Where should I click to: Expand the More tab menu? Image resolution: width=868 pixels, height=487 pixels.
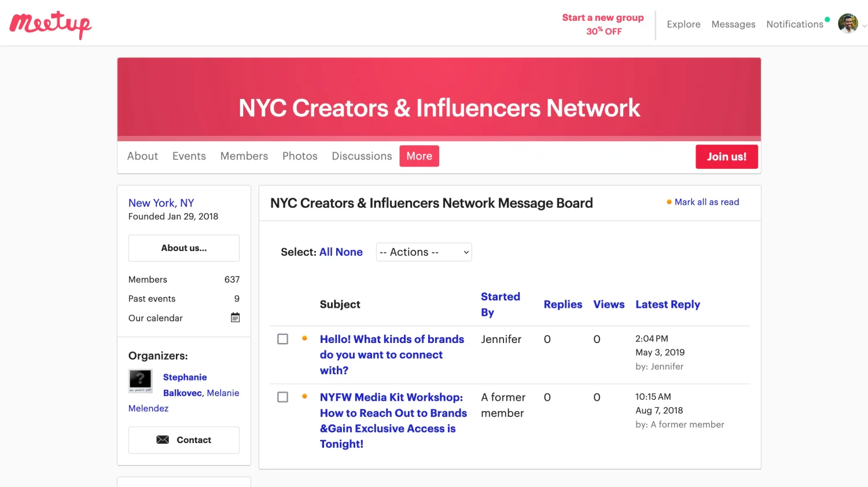point(419,156)
